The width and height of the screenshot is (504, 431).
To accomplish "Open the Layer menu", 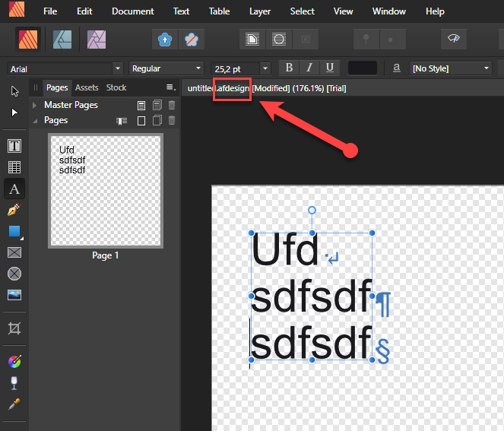I will pyautogui.click(x=260, y=11).
